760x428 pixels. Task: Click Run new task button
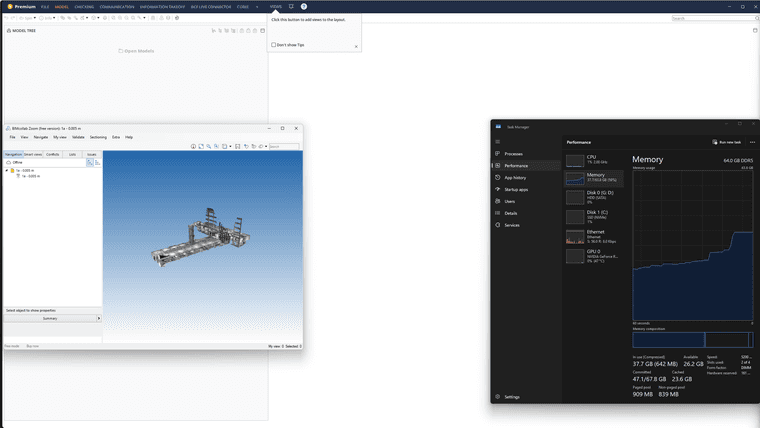point(727,142)
